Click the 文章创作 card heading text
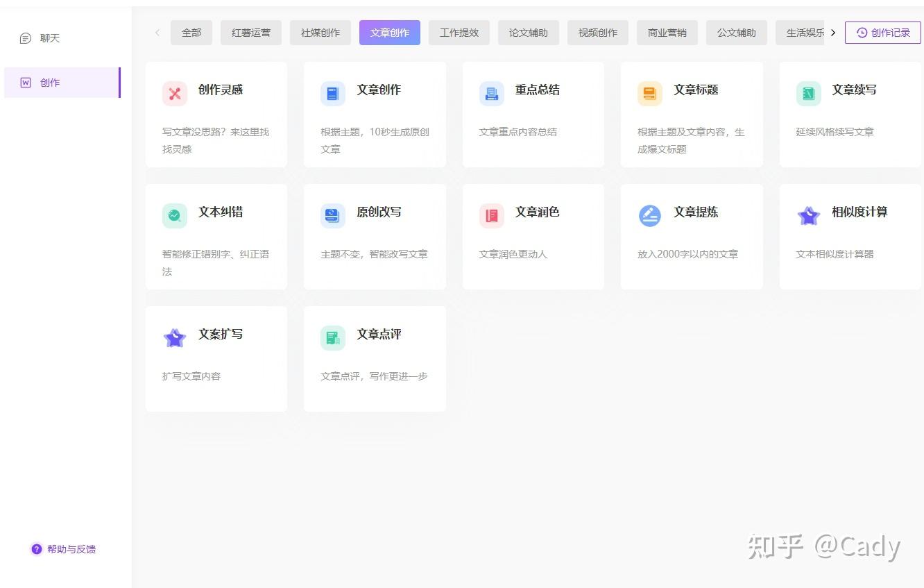This screenshot has height=588, width=924. pos(379,90)
